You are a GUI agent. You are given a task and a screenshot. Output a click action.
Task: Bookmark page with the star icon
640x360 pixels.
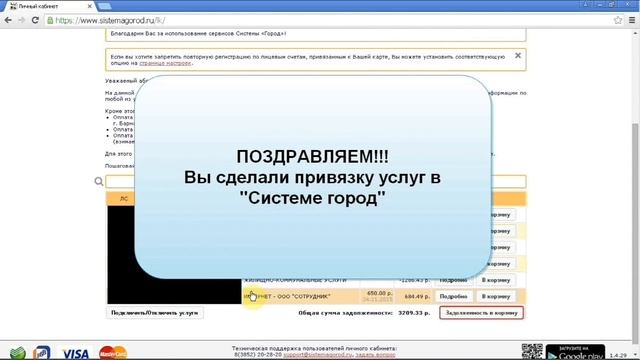[618, 20]
